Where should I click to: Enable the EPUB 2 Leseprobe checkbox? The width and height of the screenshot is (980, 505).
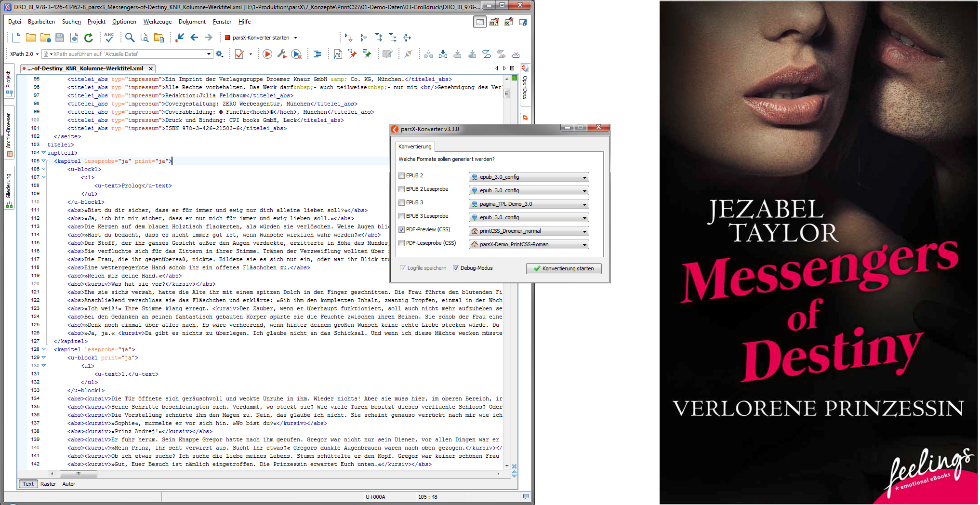(402, 189)
